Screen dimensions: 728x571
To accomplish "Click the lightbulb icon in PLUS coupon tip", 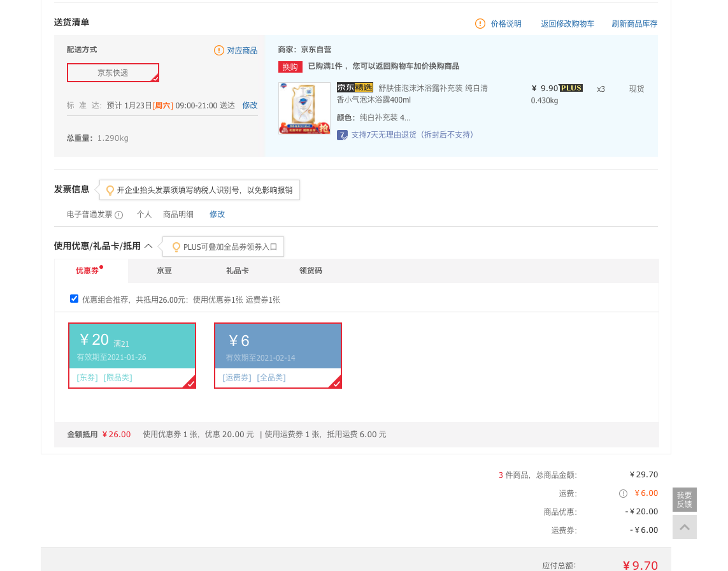I will (x=176, y=247).
